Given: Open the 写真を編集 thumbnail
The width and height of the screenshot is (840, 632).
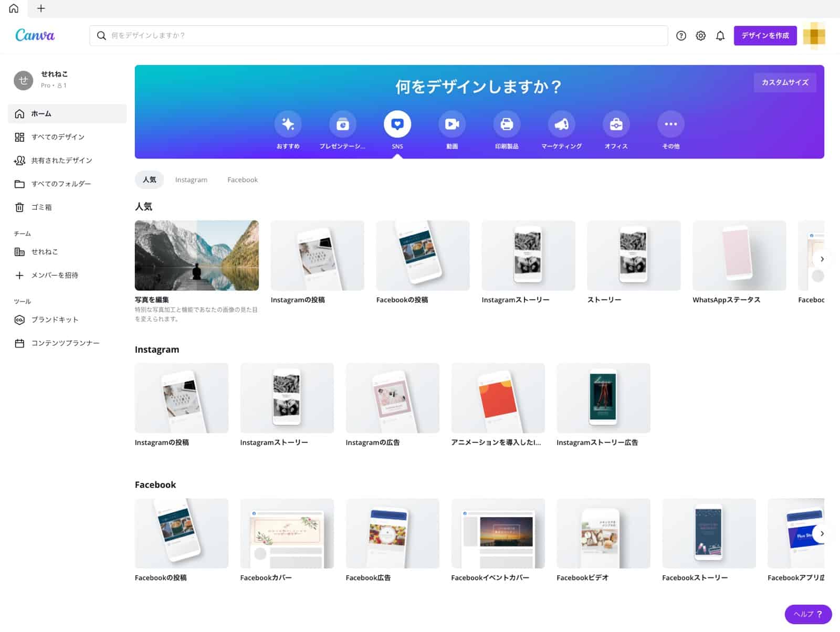Looking at the screenshot, I should coord(197,255).
